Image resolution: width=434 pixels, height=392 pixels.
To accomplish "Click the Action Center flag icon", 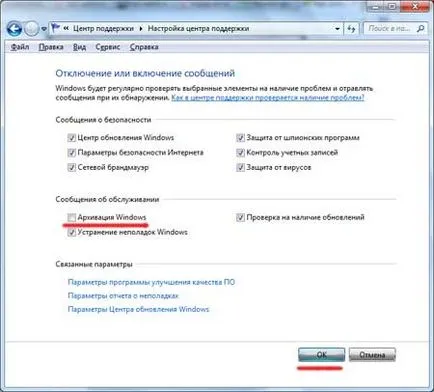I will pos(55,28).
